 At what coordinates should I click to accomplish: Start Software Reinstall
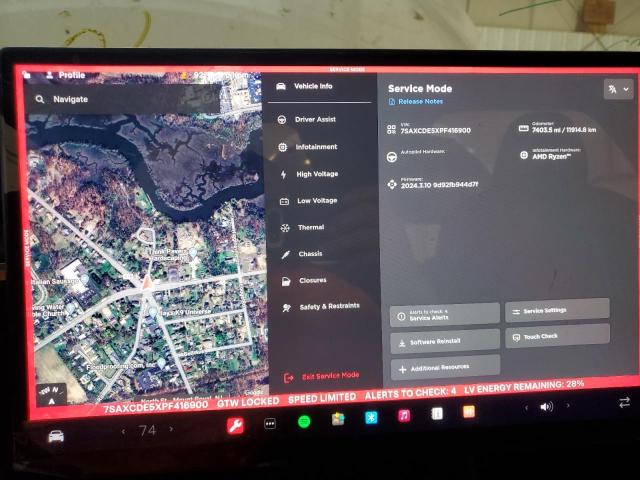click(444, 341)
